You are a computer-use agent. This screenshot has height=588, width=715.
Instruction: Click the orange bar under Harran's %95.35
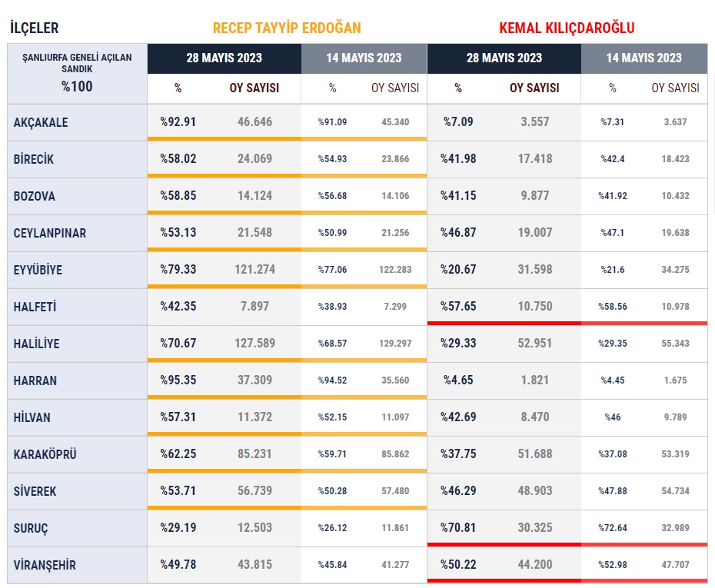click(224, 397)
